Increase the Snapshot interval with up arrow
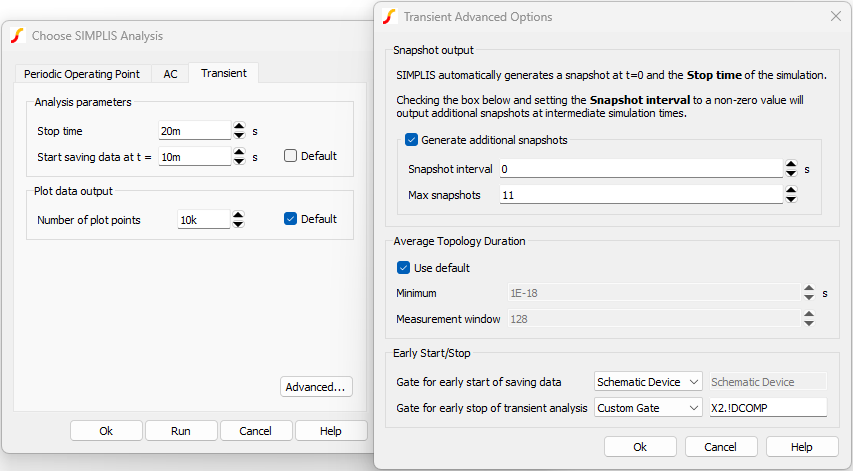Viewport: 853px width, 471px height. tap(791, 164)
